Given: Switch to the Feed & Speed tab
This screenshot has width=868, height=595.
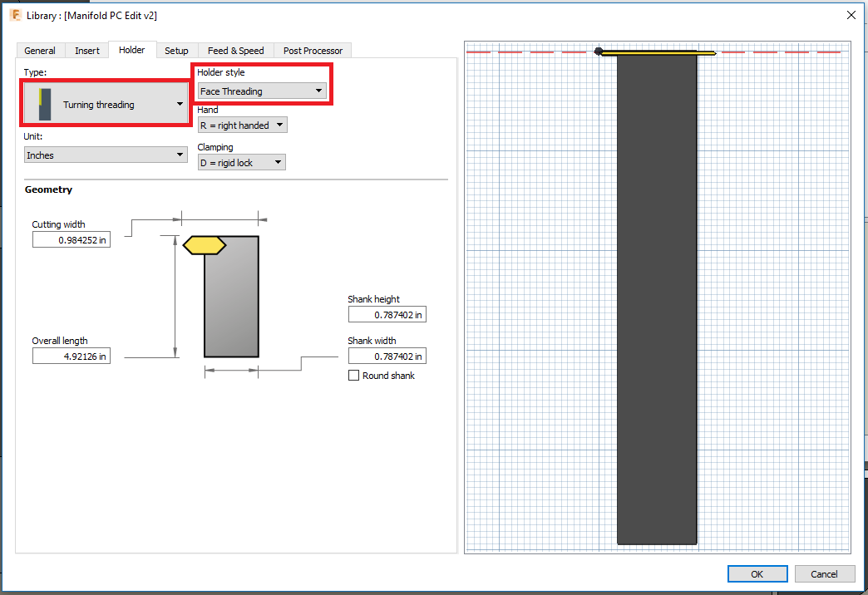Looking at the screenshot, I should pyautogui.click(x=235, y=50).
